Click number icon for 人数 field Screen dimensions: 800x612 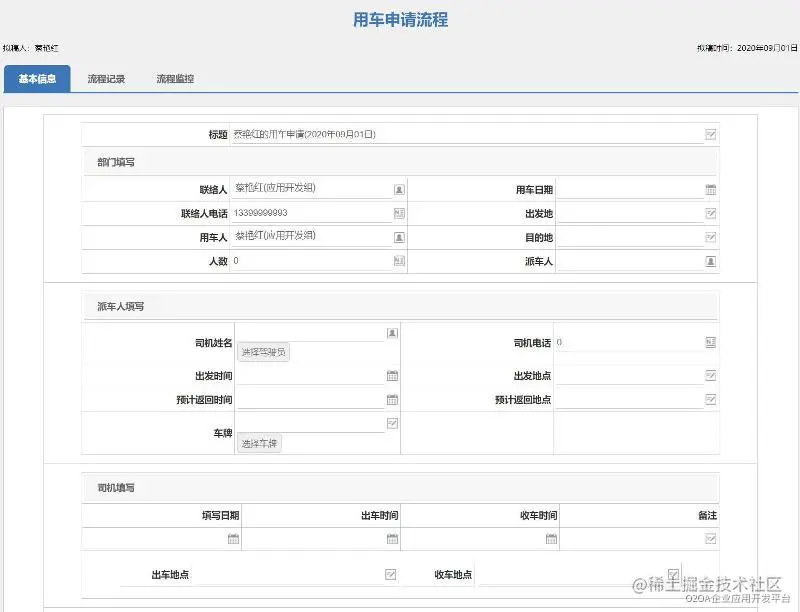point(399,261)
